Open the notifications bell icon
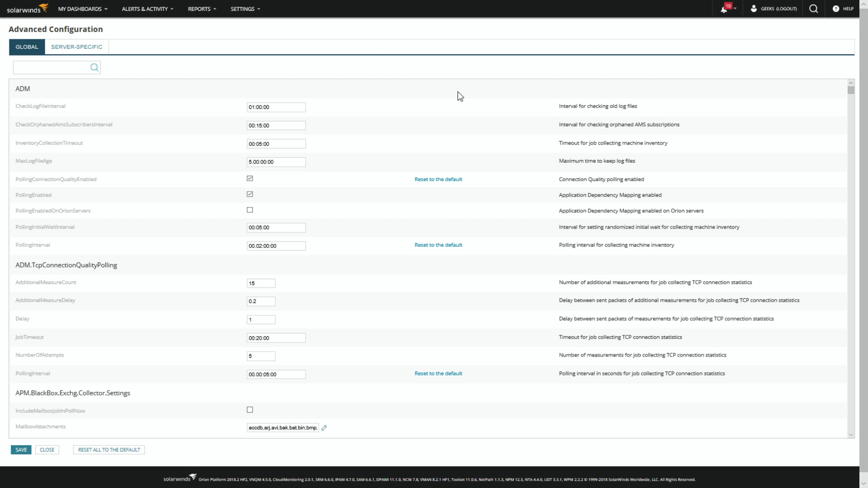868x488 pixels. pos(724,9)
